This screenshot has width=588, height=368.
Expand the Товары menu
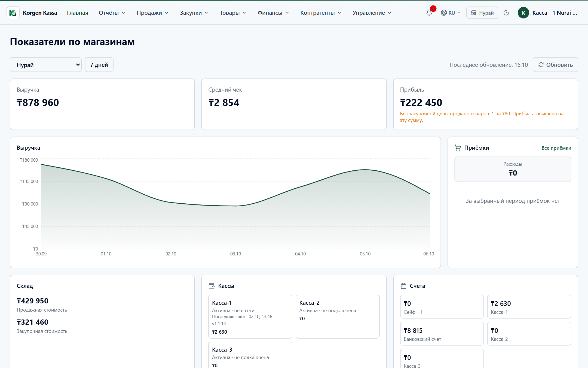[233, 13]
